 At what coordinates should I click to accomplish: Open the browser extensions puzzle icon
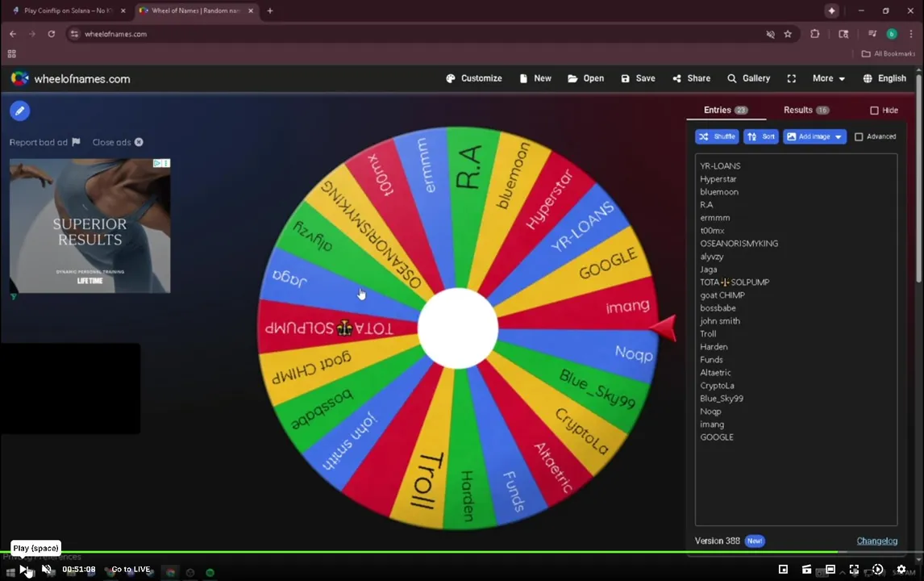click(815, 34)
